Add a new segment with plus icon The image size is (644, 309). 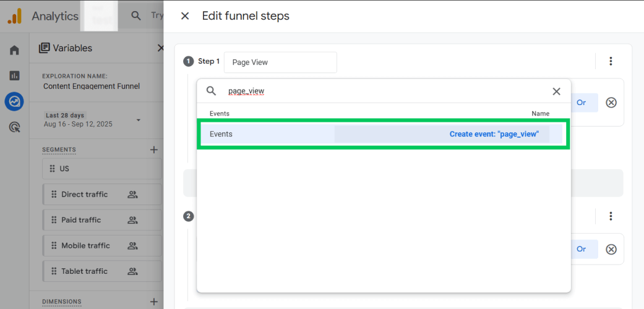click(x=154, y=150)
